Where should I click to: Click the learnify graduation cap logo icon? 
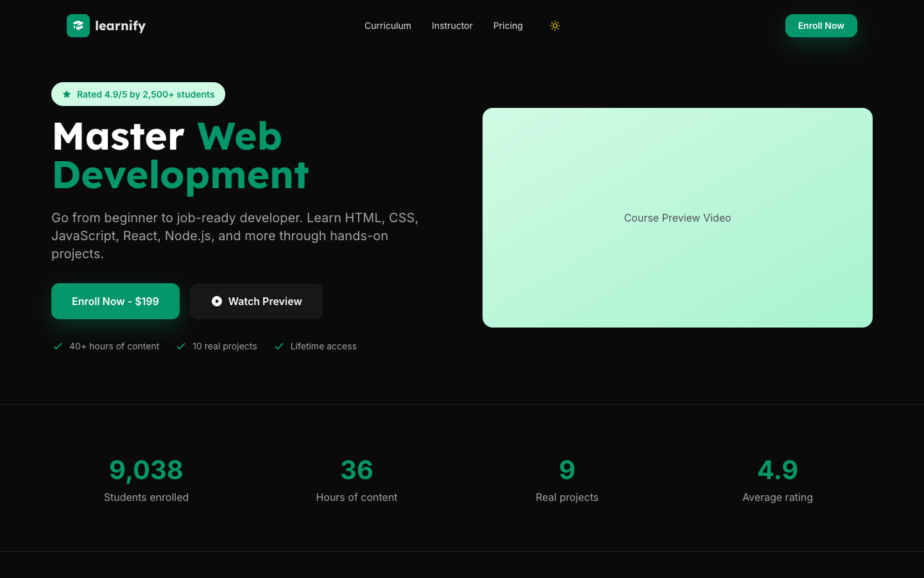coord(78,26)
